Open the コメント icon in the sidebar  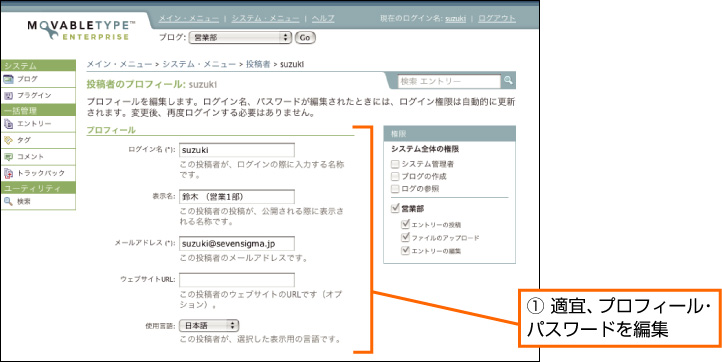tap(8, 157)
